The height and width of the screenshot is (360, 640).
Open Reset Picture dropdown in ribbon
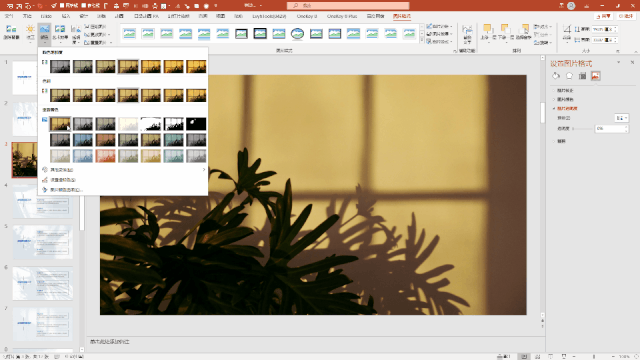tap(98, 42)
